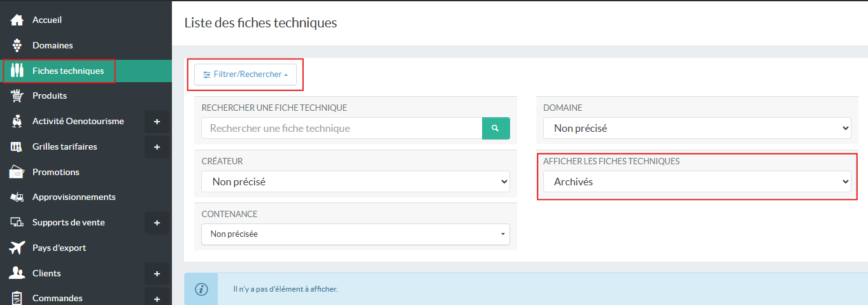868x305 pixels.
Task: Open Fiches techniques in the sidebar
Action: tap(68, 71)
